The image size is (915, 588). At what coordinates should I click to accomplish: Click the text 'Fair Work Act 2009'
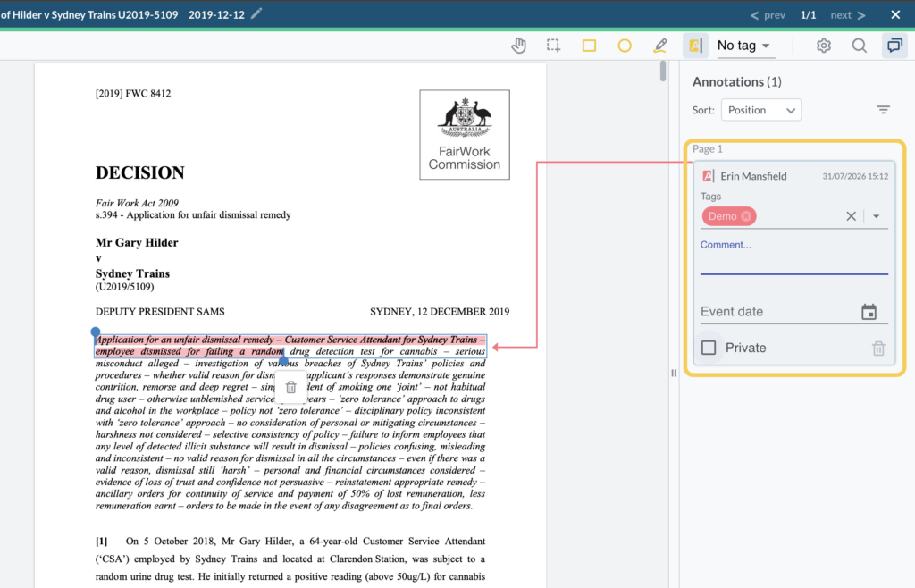(137, 203)
